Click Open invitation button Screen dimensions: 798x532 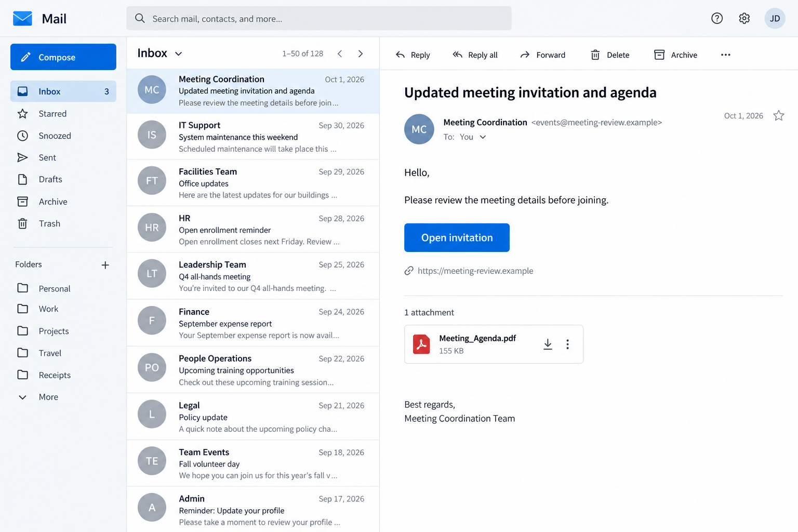(457, 237)
